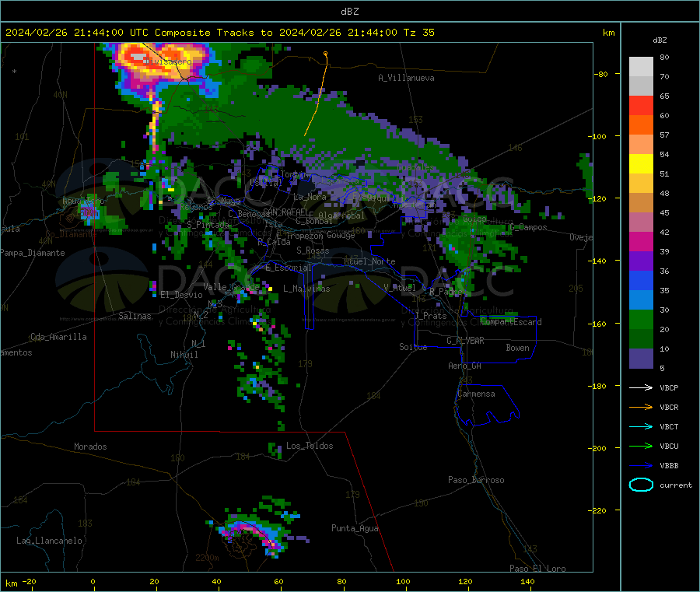Click the 'Nihuil' map label
The image size is (700, 592).
pos(184,355)
